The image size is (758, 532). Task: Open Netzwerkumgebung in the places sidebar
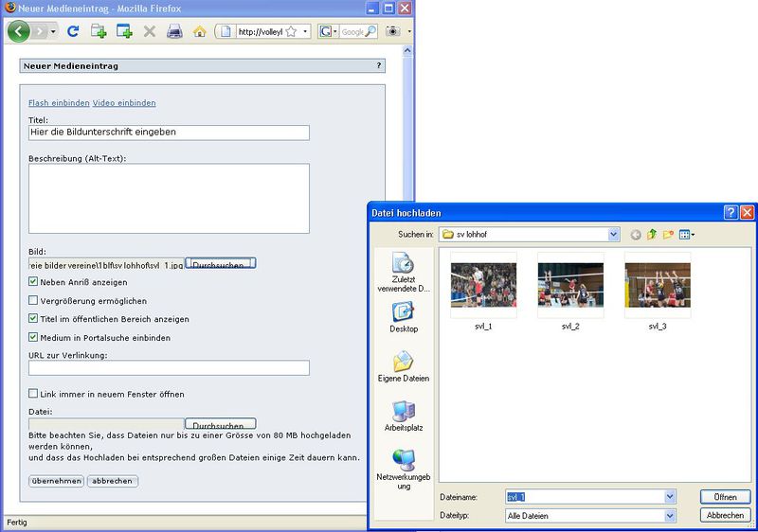[404, 469]
